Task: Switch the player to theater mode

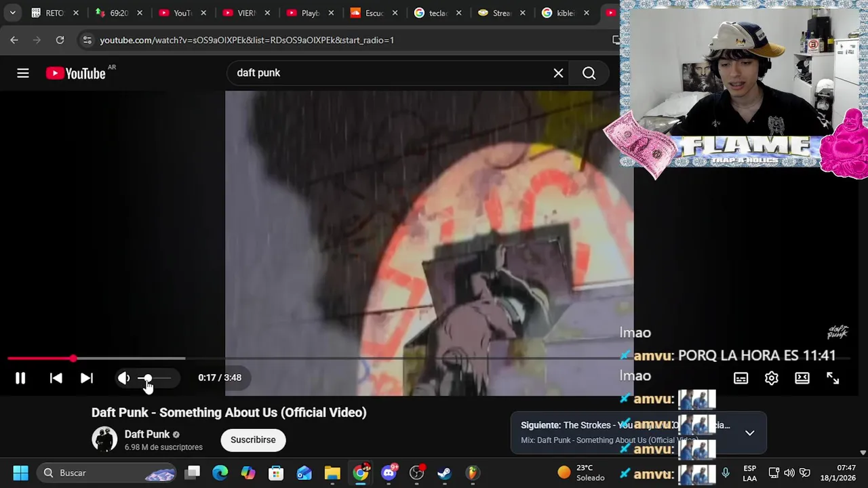Action: [x=802, y=378]
